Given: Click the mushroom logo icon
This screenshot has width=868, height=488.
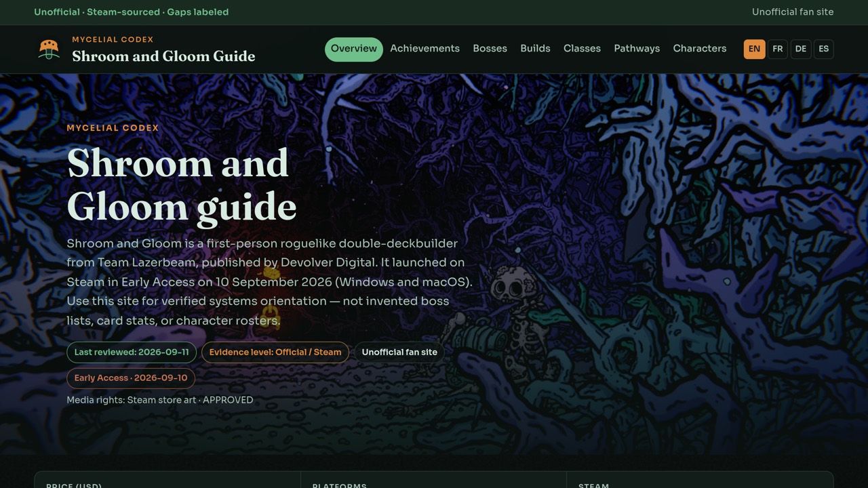Looking at the screenshot, I should (x=49, y=49).
